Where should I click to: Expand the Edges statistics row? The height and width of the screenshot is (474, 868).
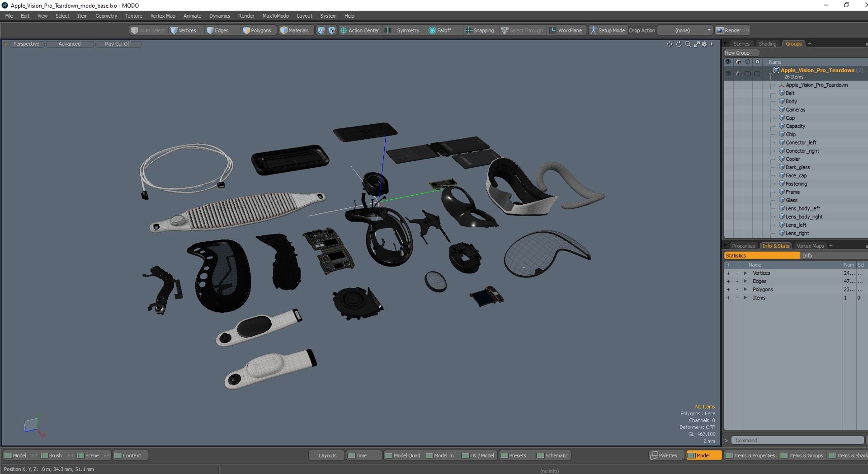746,281
